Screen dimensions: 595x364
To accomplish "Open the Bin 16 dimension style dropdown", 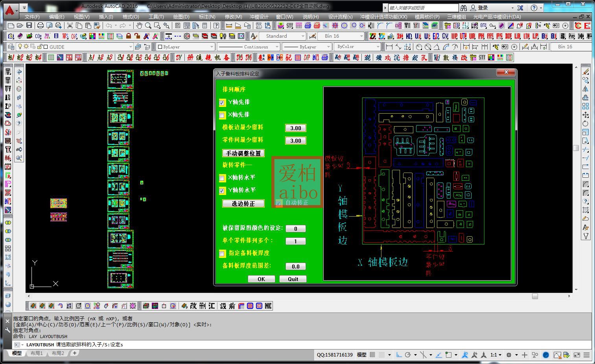I will tap(362, 36).
